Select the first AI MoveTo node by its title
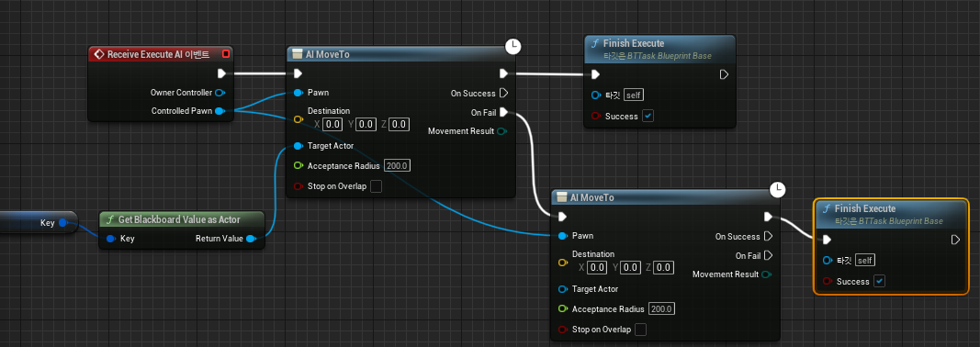This screenshot has height=347, width=980. [x=328, y=54]
